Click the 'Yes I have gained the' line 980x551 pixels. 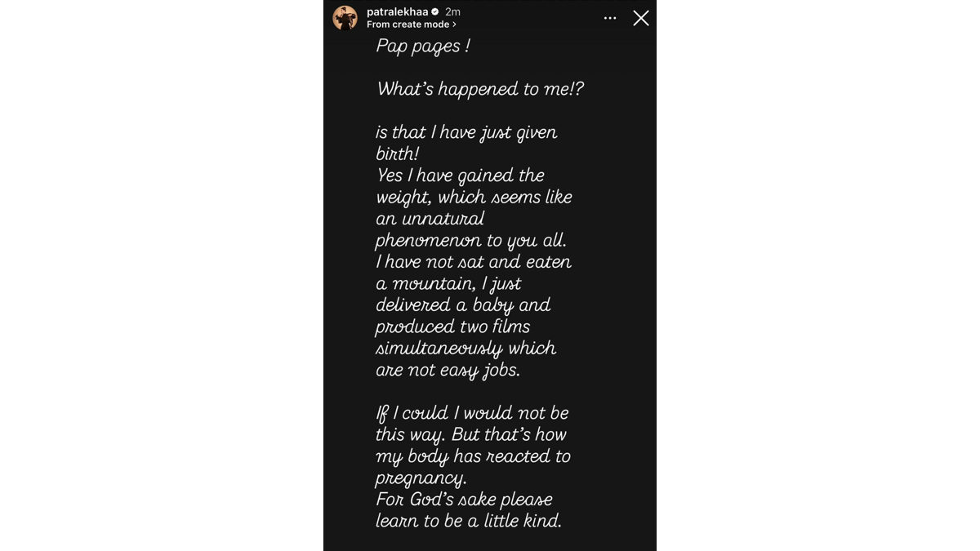[x=460, y=176]
